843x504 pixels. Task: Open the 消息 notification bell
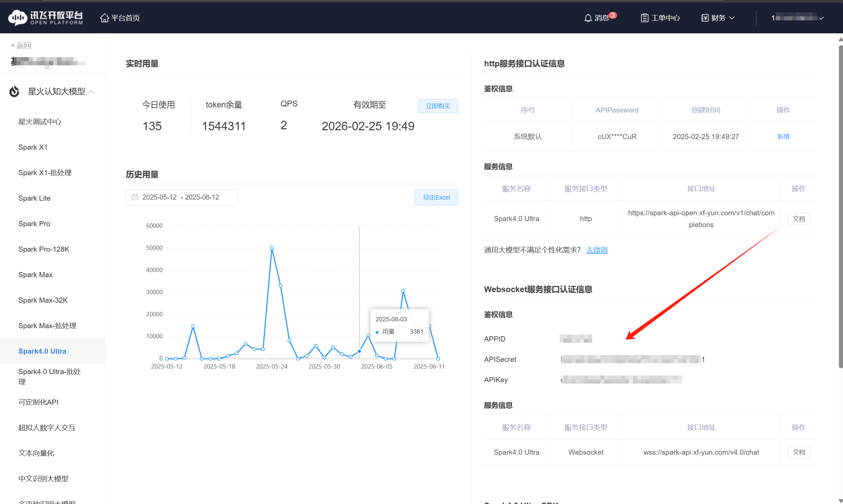[x=588, y=18]
